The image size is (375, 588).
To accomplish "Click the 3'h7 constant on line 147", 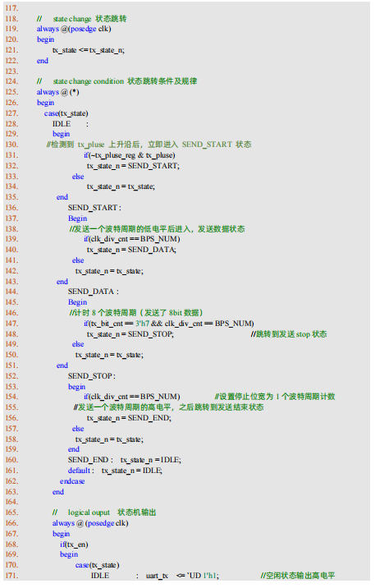I will click(142, 324).
